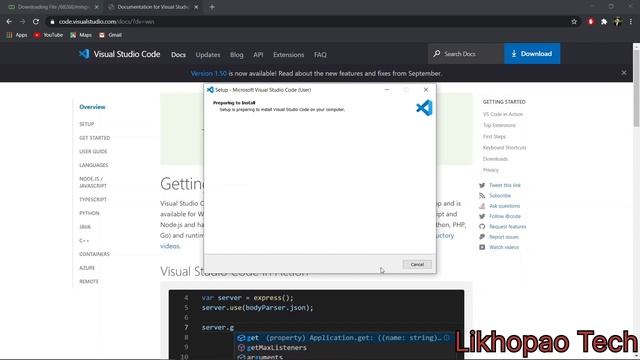Screen dimensions: 640x360
Task: Open the Extensions navigation item
Action: click(289, 55)
